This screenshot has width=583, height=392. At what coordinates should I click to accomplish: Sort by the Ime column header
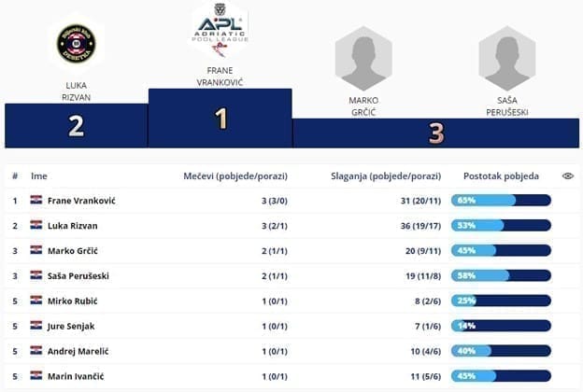(x=38, y=175)
